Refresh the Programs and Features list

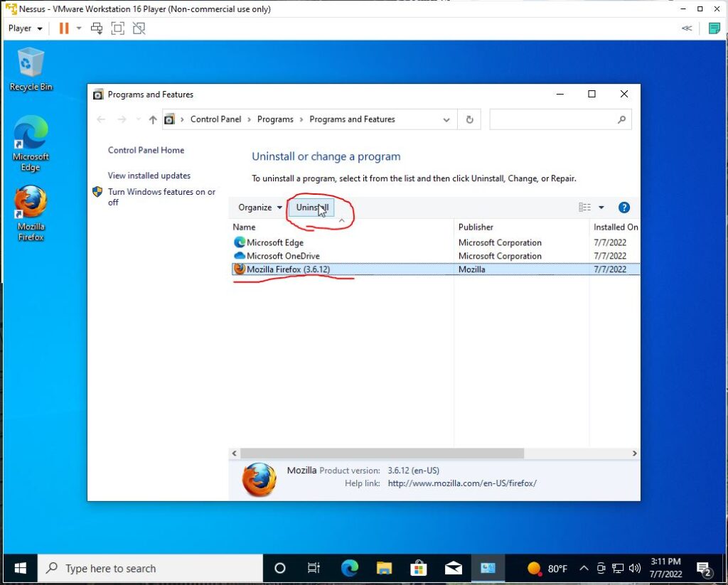pyautogui.click(x=469, y=120)
